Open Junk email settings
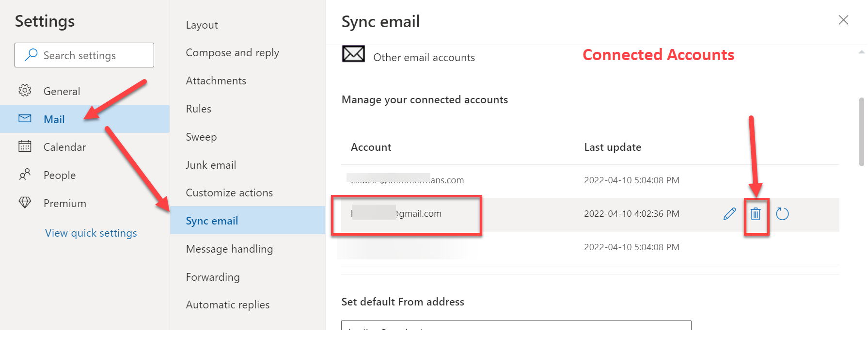The image size is (868, 353). tap(211, 165)
